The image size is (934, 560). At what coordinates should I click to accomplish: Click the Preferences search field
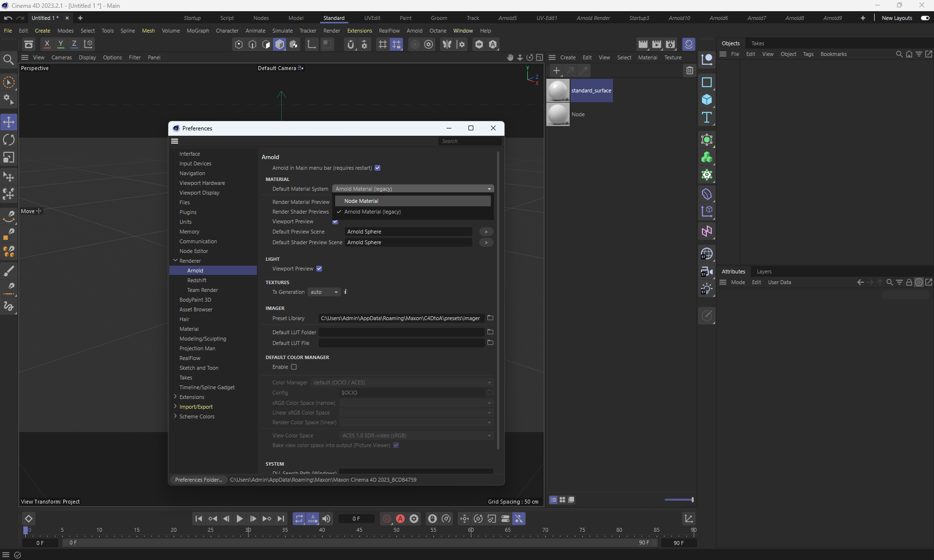(x=469, y=141)
